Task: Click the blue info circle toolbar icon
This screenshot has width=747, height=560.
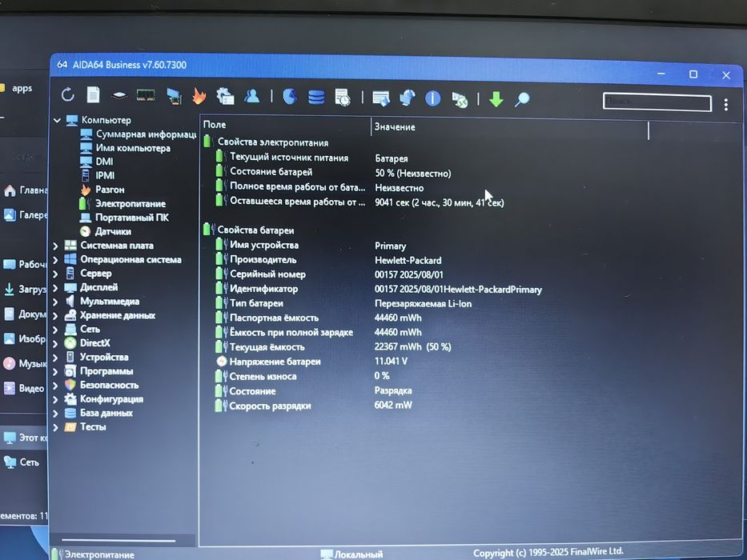Action: click(x=432, y=98)
